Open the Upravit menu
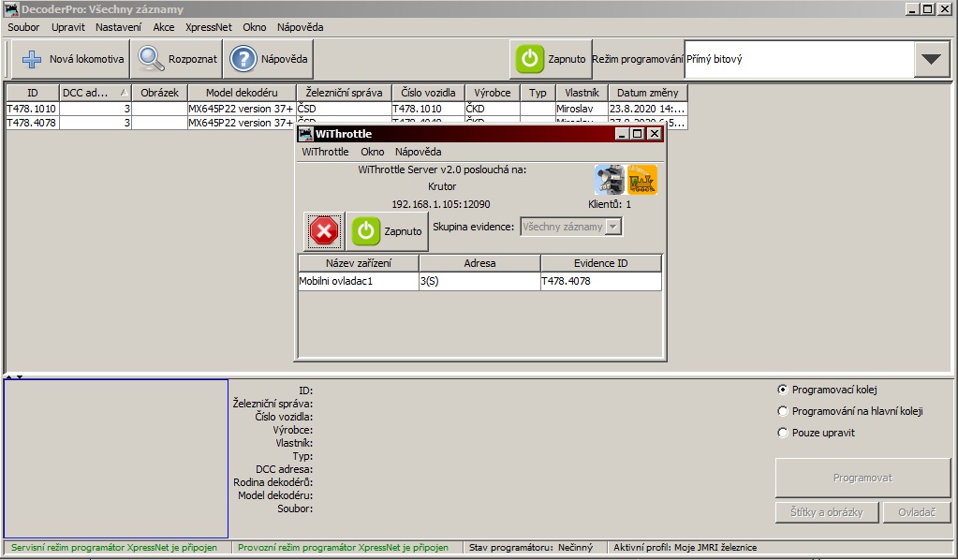 coord(68,27)
